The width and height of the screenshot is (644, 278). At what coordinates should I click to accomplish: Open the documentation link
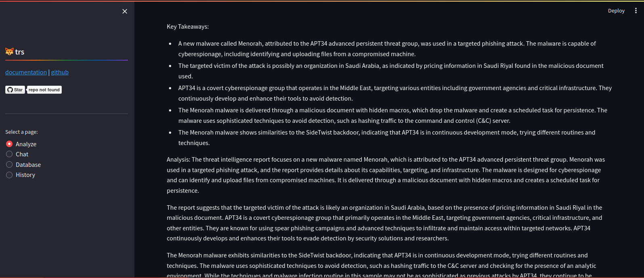pos(26,72)
